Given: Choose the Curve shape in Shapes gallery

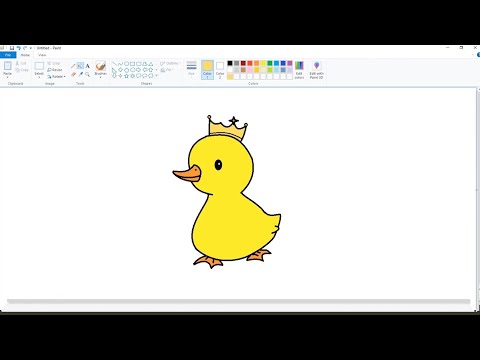Looking at the screenshot, I should pos(120,63).
